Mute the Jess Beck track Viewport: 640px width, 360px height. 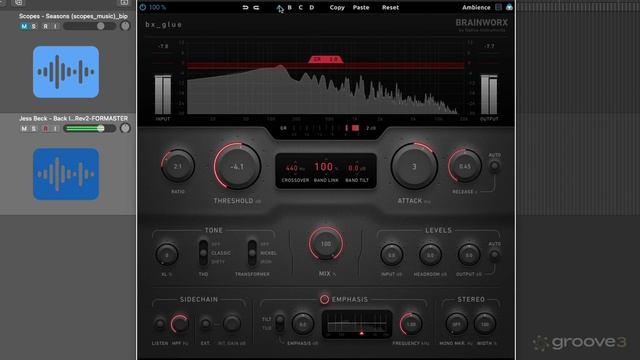coord(24,129)
